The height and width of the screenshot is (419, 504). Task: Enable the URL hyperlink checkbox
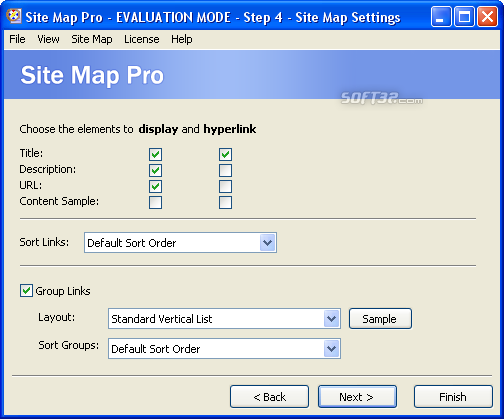(x=225, y=186)
